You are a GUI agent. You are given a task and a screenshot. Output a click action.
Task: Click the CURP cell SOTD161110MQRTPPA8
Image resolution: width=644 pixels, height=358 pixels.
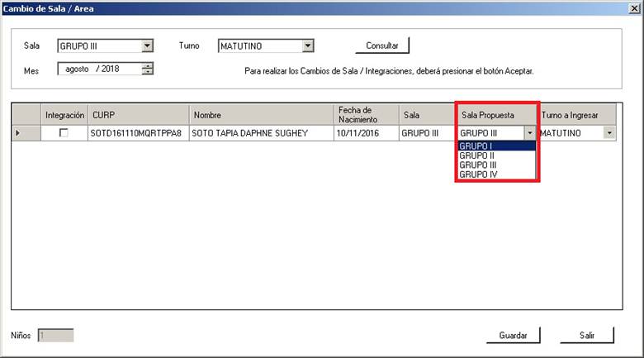click(135, 133)
